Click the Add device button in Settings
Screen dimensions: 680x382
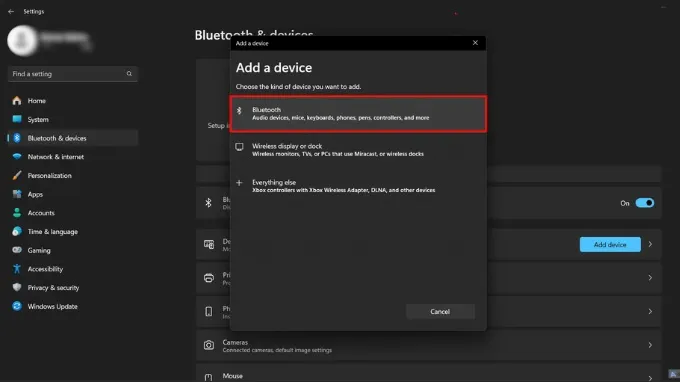610,245
